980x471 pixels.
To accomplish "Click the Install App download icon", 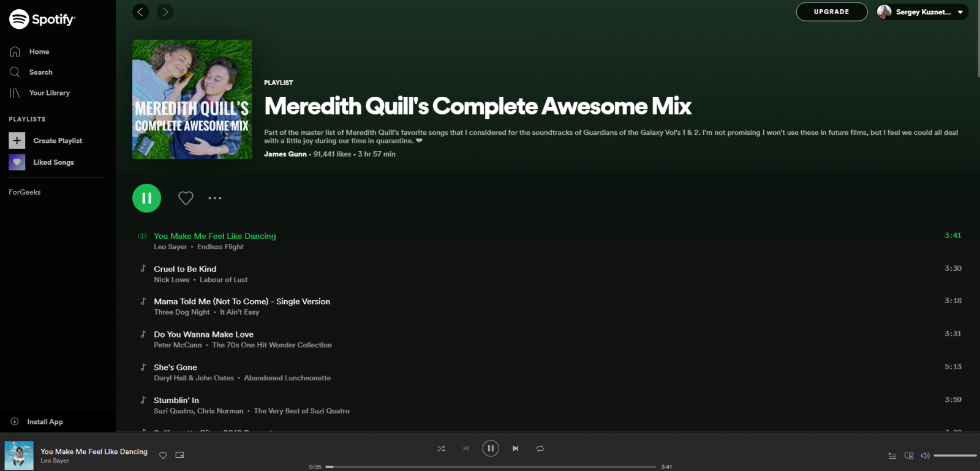I will click(x=15, y=421).
